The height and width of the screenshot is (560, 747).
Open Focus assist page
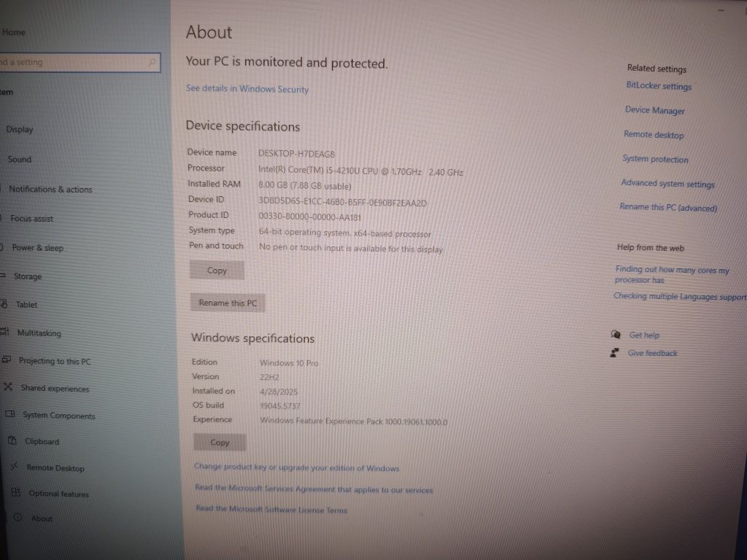(x=32, y=219)
